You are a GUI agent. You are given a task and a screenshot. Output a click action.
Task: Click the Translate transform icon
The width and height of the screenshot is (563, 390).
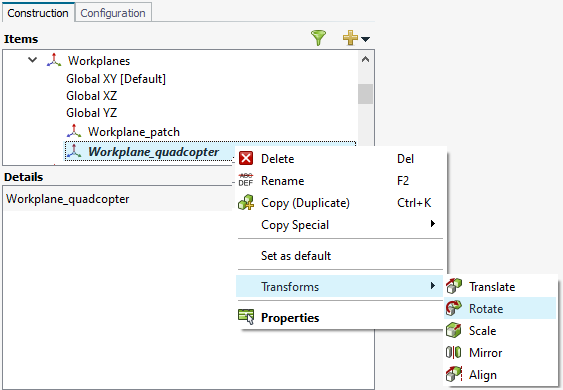pyautogui.click(x=454, y=286)
